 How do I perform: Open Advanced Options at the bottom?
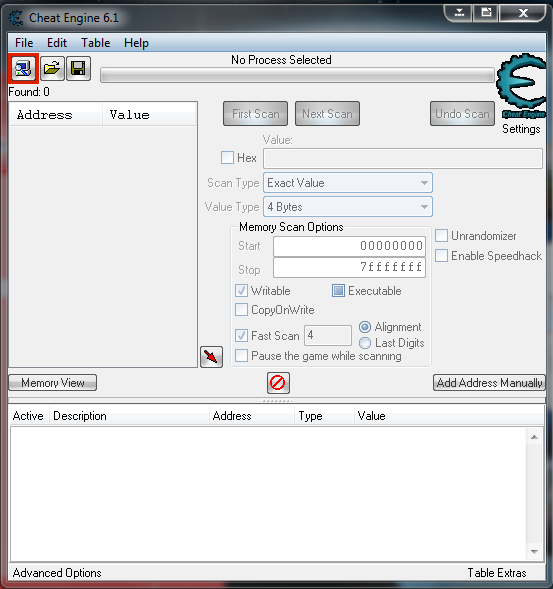57,573
